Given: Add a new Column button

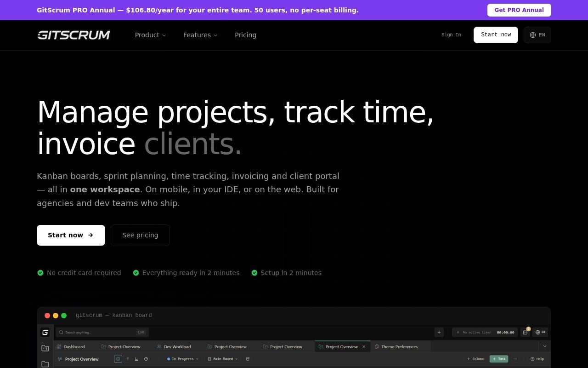Looking at the screenshot, I should 475,359.
